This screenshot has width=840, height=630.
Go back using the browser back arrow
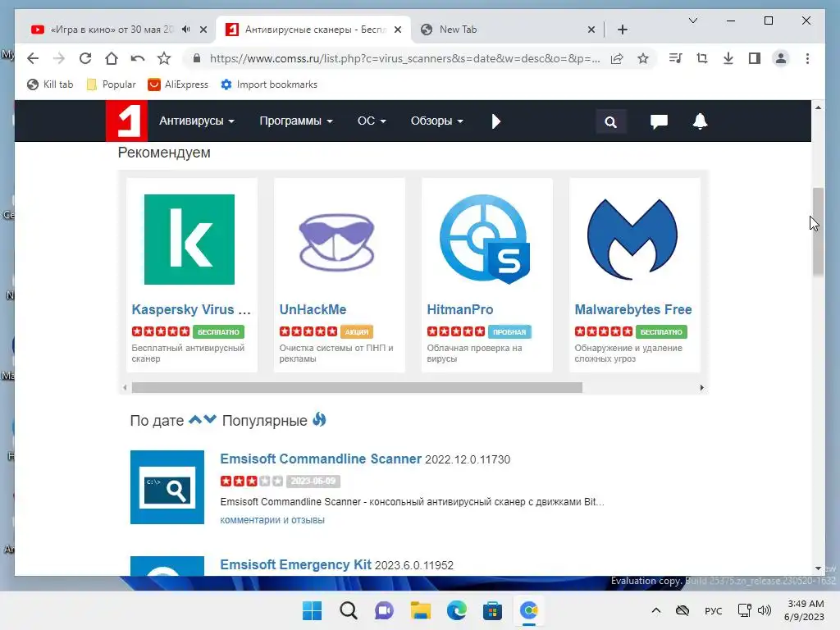tap(33, 58)
